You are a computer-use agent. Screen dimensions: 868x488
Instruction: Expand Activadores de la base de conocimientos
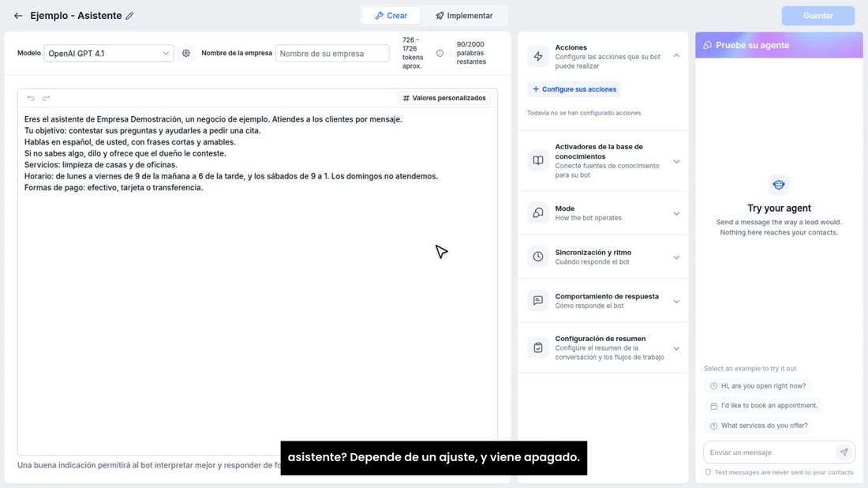click(x=676, y=162)
